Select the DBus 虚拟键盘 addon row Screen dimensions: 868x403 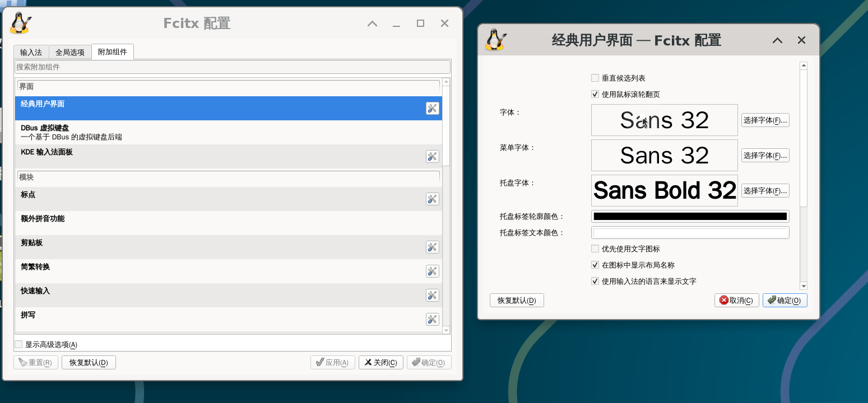[229, 133]
